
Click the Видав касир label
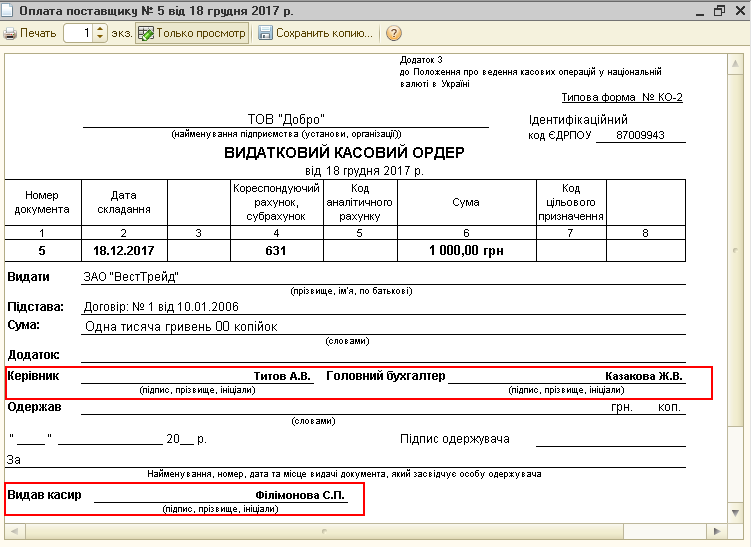tap(45, 495)
